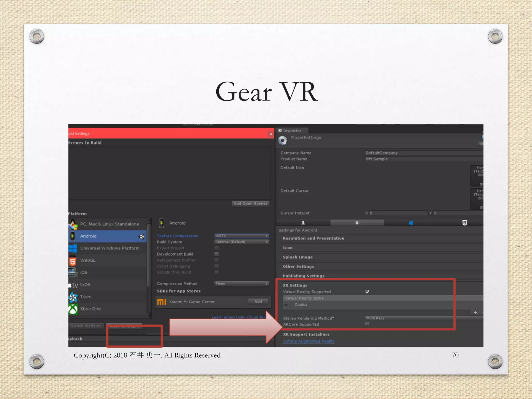Grab the Oculus SDK reorder handle
The height and width of the screenshot is (399, 532).
[286, 305]
